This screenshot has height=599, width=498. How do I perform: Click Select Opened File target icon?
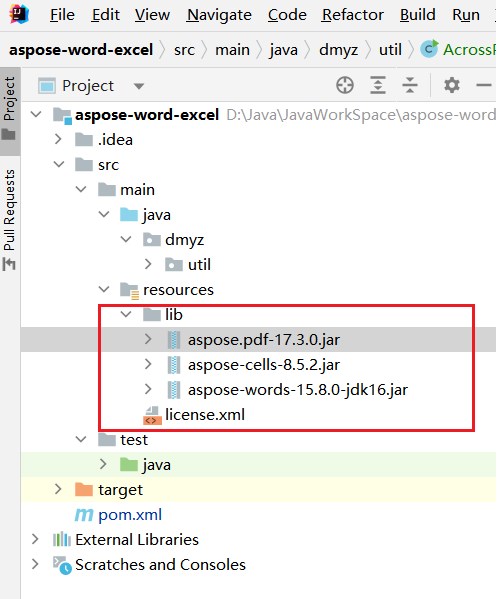pyautogui.click(x=345, y=85)
